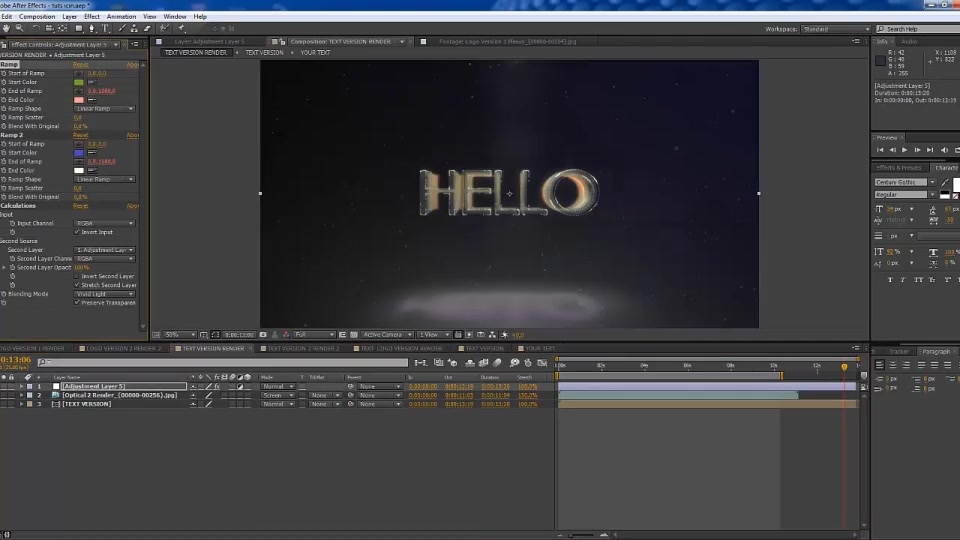Select the Roto Brush tool
This screenshot has width=960, height=540.
pyautogui.click(x=164, y=28)
